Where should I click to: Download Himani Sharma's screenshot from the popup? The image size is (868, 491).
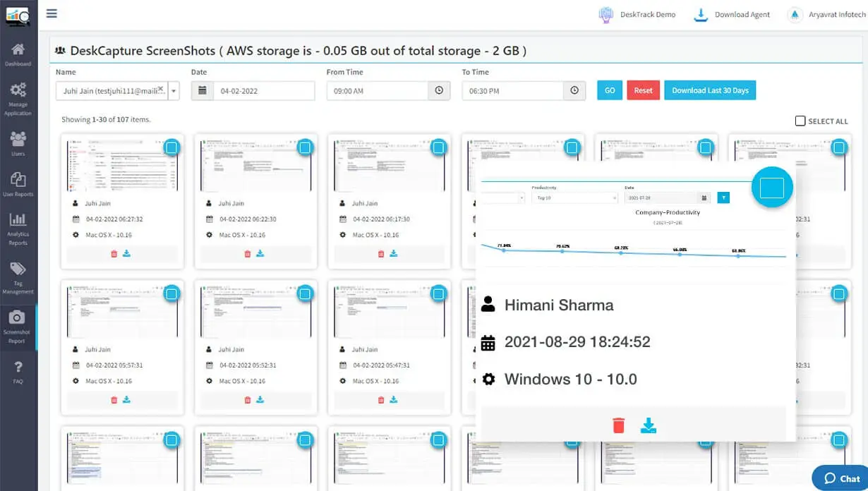648,425
